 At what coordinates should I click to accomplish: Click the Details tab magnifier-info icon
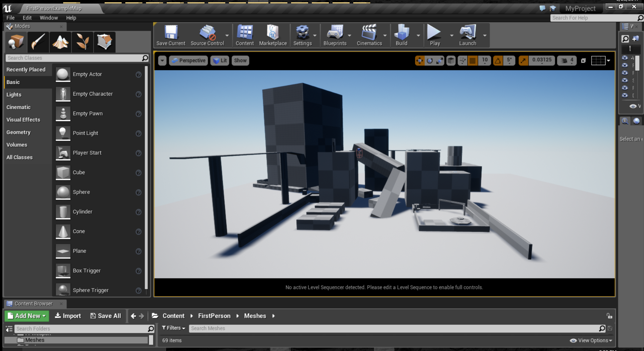click(x=625, y=121)
